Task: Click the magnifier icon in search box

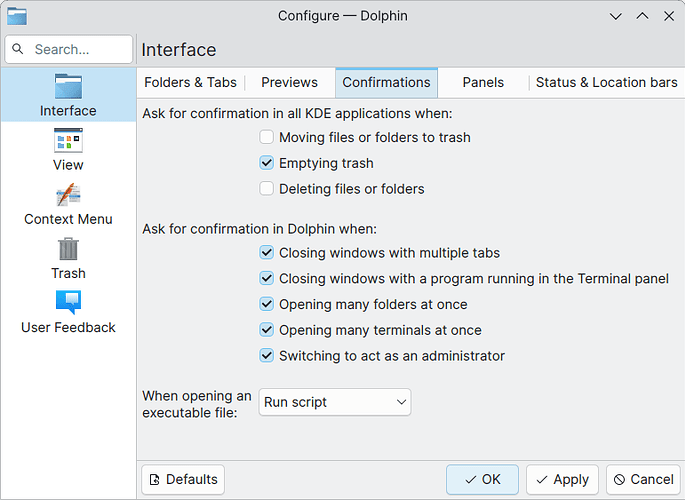Action: (17, 49)
